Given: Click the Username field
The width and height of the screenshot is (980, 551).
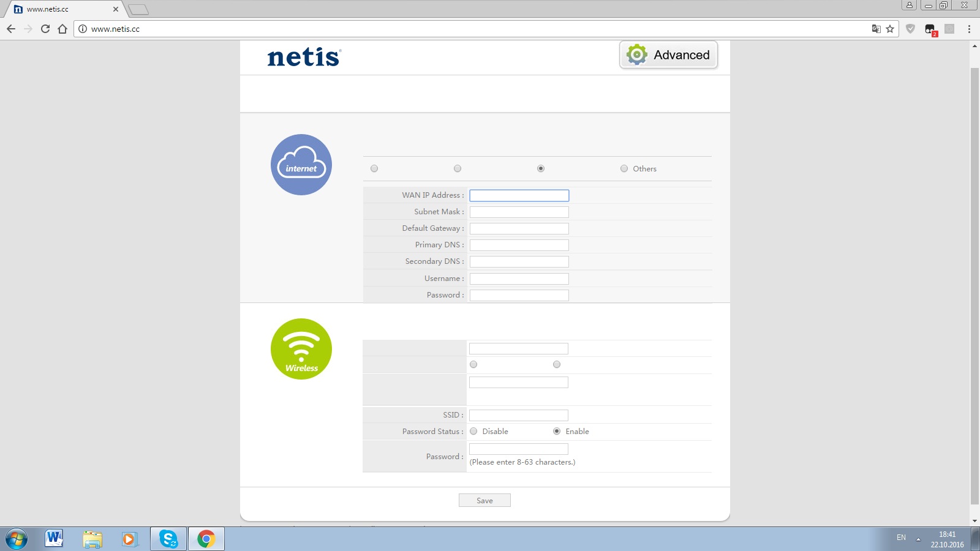Looking at the screenshot, I should pos(519,279).
